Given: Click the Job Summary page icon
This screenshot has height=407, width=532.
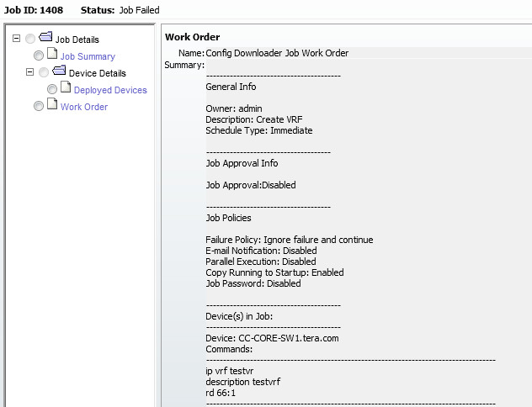Looking at the screenshot, I should pyautogui.click(x=52, y=53).
